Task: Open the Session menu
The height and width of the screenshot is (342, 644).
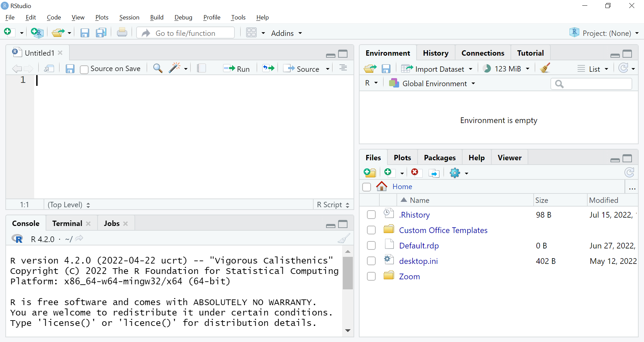Action: point(129,17)
